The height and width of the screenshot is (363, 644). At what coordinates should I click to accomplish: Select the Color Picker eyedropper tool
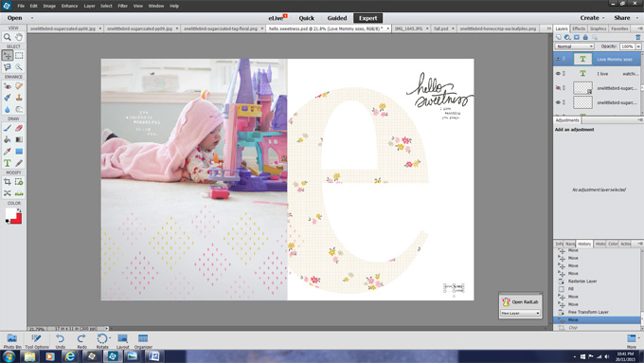[x=8, y=152]
